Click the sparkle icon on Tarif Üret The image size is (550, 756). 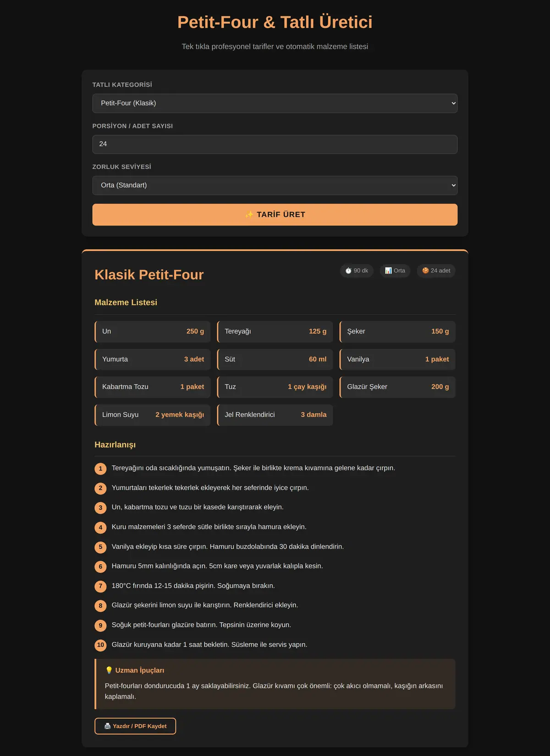pyautogui.click(x=249, y=215)
